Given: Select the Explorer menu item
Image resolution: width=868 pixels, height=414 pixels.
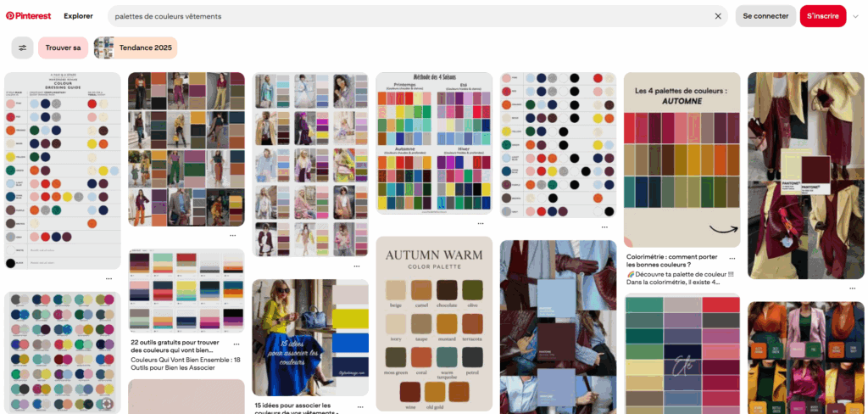Looking at the screenshot, I should 78,16.
